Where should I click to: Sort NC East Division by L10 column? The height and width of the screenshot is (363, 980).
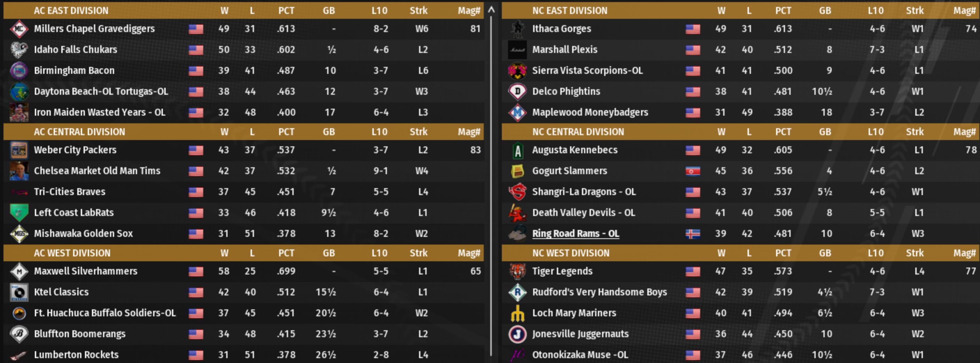(875, 11)
